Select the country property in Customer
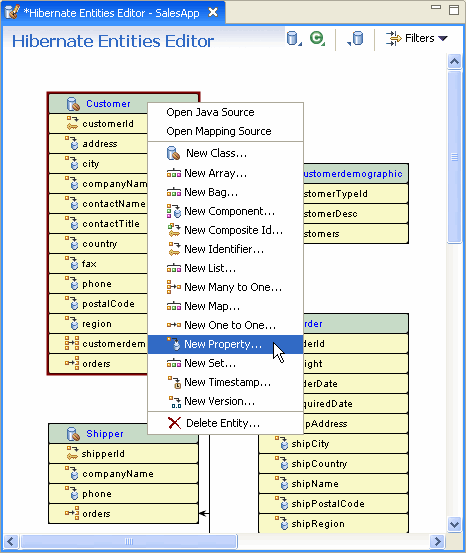The width and height of the screenshot is (466, 553). coord(98,244)
